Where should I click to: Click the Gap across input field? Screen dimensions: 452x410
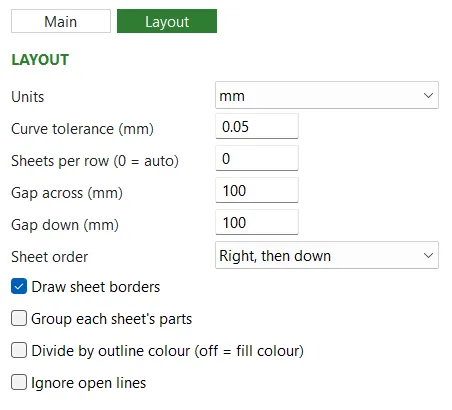[x=257, y=190]
